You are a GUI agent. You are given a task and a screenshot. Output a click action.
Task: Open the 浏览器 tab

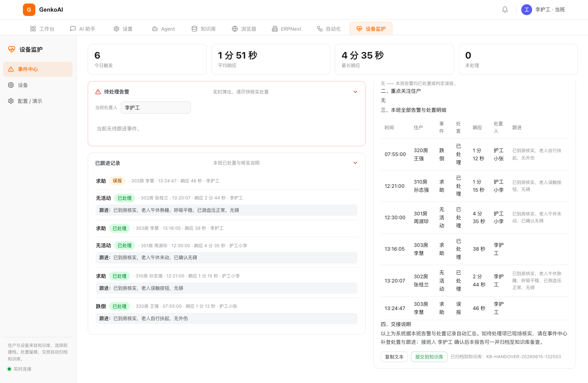[x=244, y=29]
